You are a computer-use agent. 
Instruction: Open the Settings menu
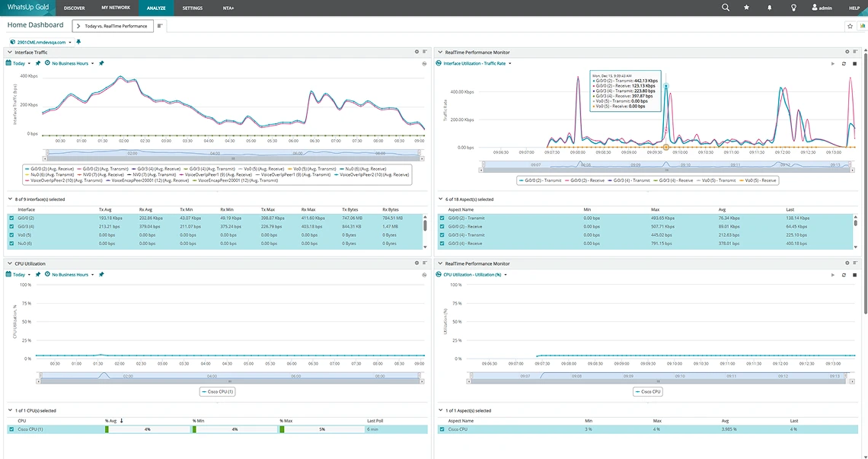pos(193,8)
